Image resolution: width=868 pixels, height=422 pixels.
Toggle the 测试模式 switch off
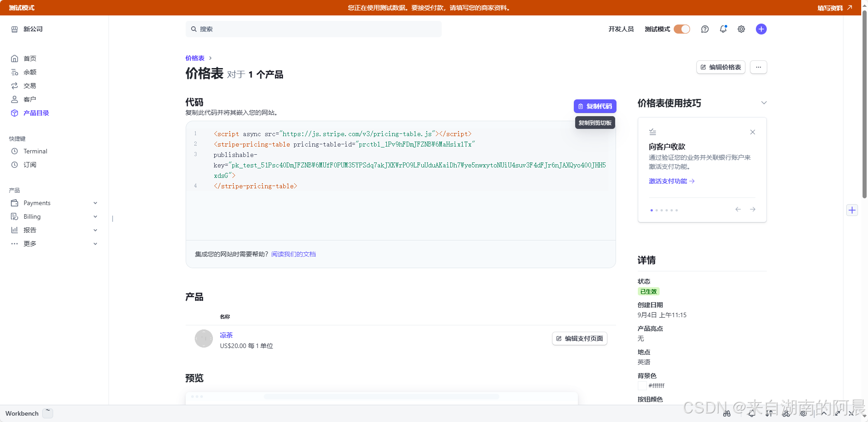[682, 29]
